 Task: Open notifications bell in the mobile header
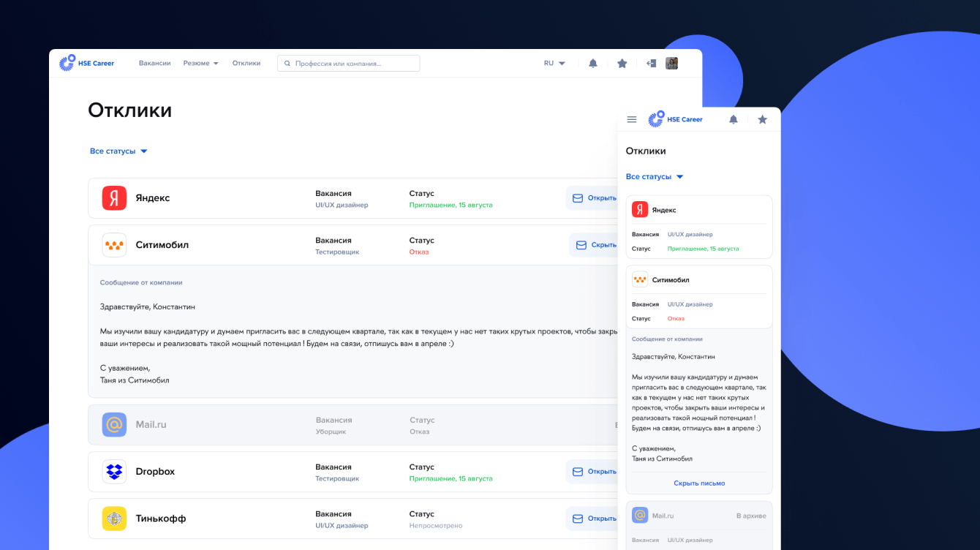(734, 119)
